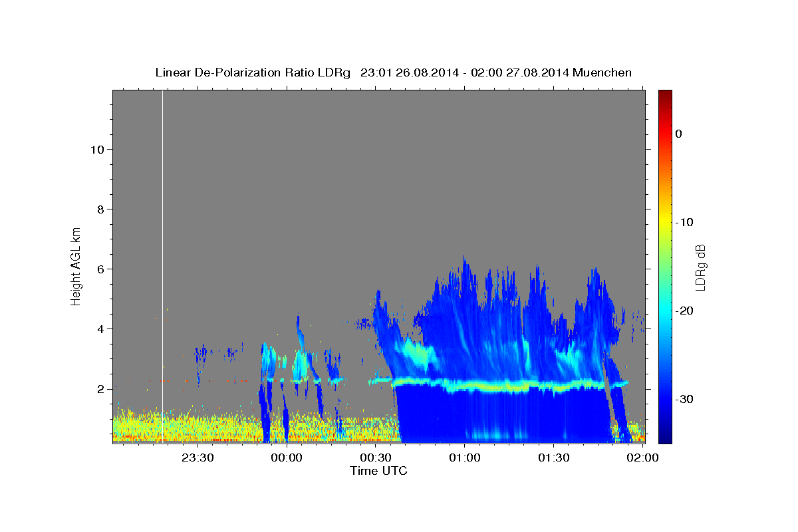This screenshot has height=532, width=798.
Task: Click the height tick label 2
Action: point(102,389)
